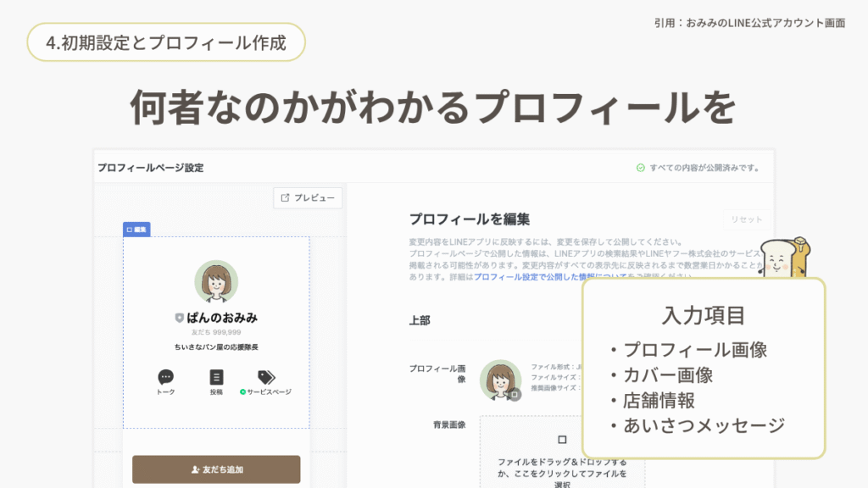Click the プロフィールページ設定 page title
The height and width of the screenshot is (488, 868).
[x=150, y=168]
